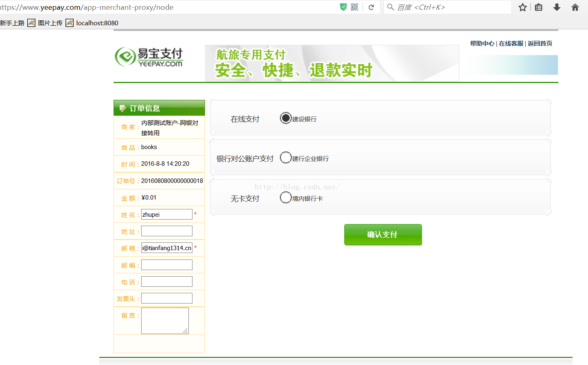Select the 建行企业银行 radio button
The image size is (588, 365).
286,157
